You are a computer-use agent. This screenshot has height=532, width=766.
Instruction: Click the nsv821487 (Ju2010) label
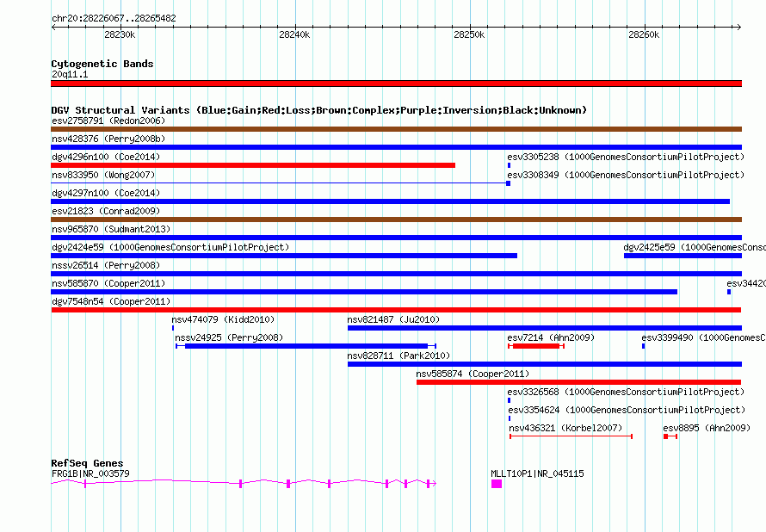[x=393, y=319]
